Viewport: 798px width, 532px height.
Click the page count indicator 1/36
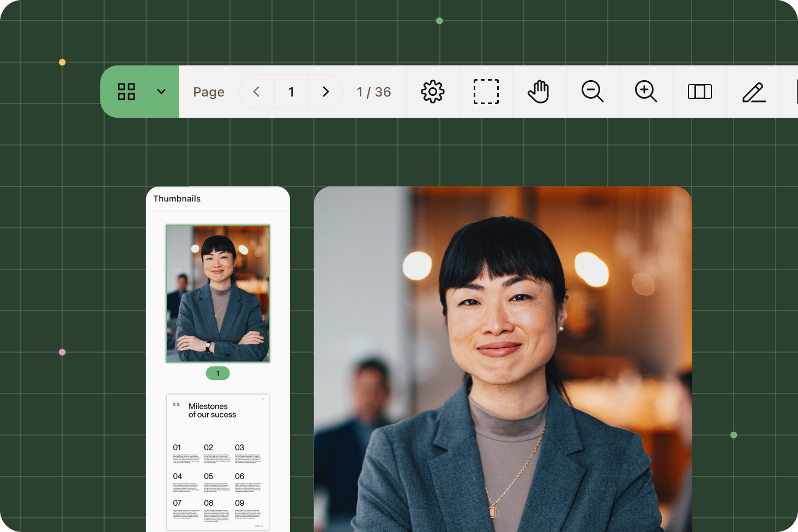(x=374, y=92)
